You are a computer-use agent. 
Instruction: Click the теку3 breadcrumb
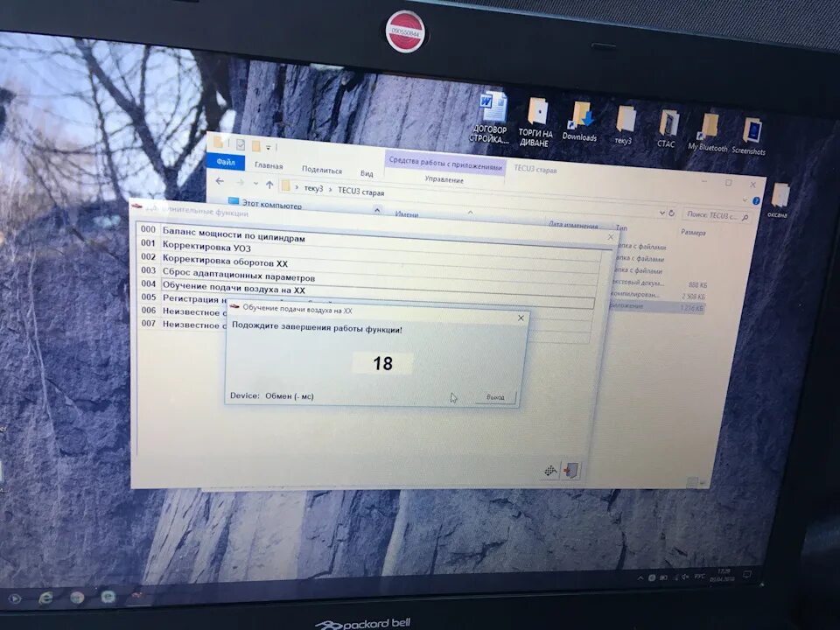tap(313, 188)
